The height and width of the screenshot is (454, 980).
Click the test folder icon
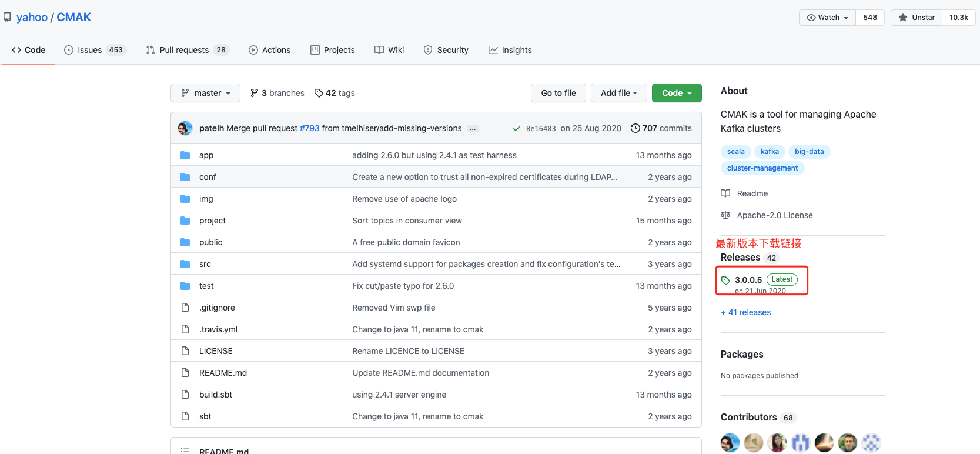185,286
